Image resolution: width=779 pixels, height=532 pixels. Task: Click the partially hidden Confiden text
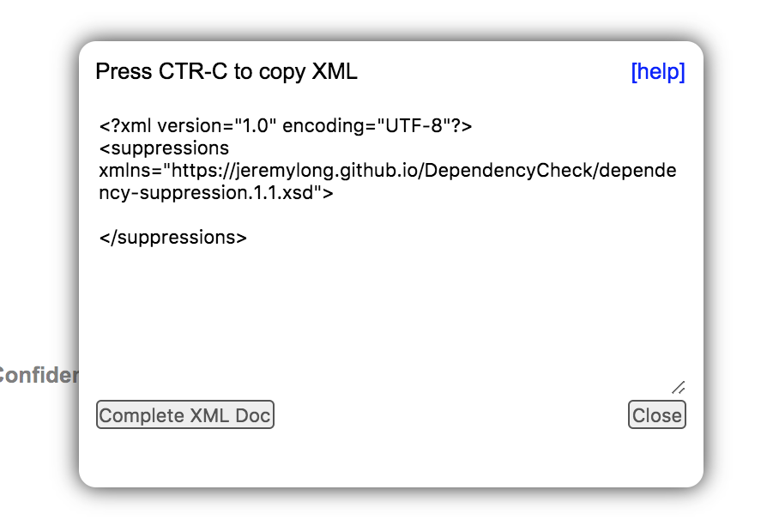click(39, 375)
